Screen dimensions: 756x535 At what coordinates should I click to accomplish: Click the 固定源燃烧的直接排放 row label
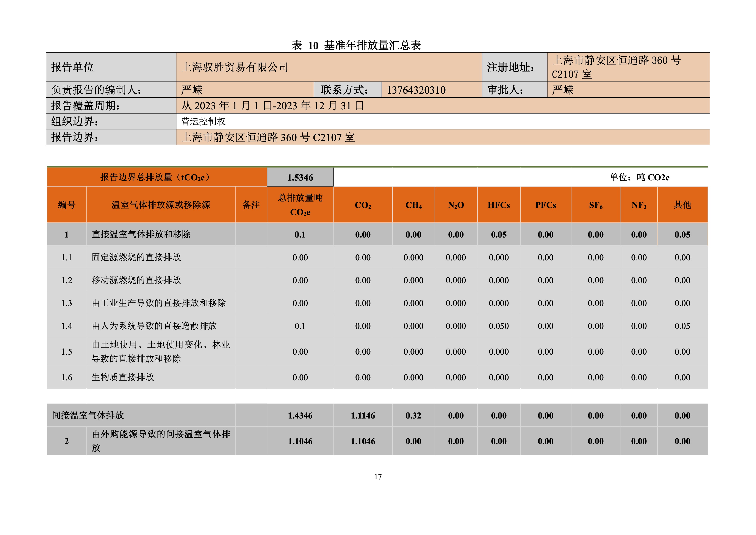coord(136,257)
